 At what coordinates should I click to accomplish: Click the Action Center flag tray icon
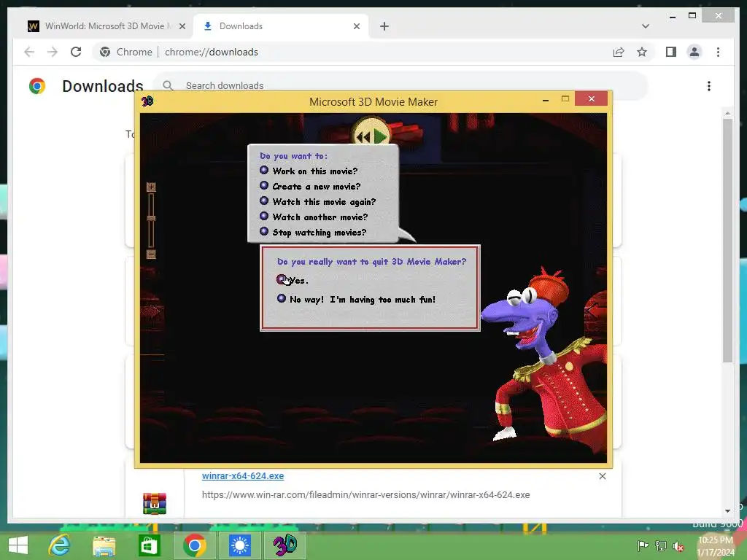pyautogui.click(x=643, y=545)
